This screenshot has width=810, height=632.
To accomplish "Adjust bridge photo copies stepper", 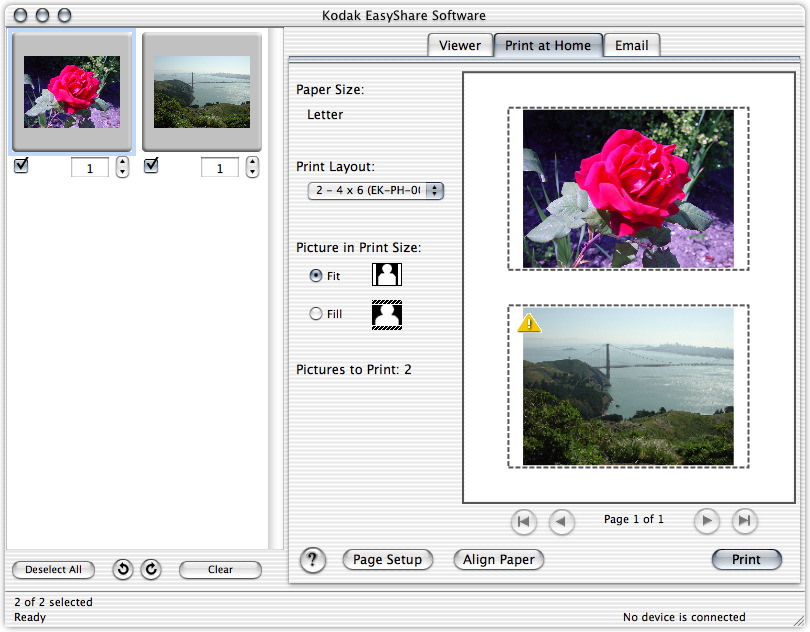I will tap(252, 167).
